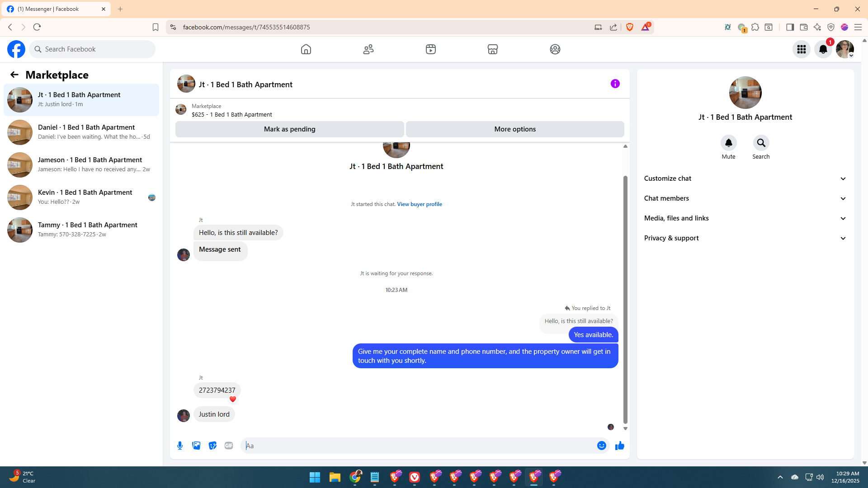This screenshot has width=868, height=488.
Task: Click the heart reaction on phone number
Action: [233, 399]
